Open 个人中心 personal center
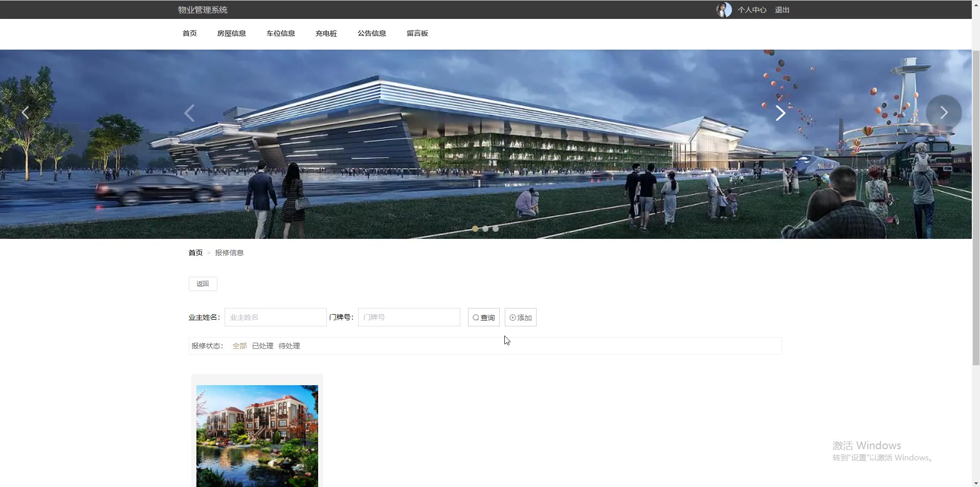 click(x=752, y=10)
